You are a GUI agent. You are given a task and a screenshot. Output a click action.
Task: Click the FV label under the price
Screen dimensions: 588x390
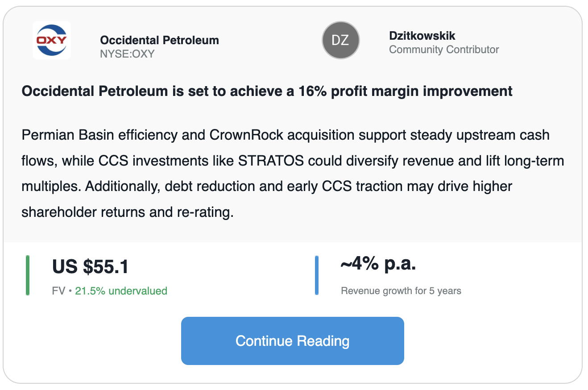pos(58,291)
